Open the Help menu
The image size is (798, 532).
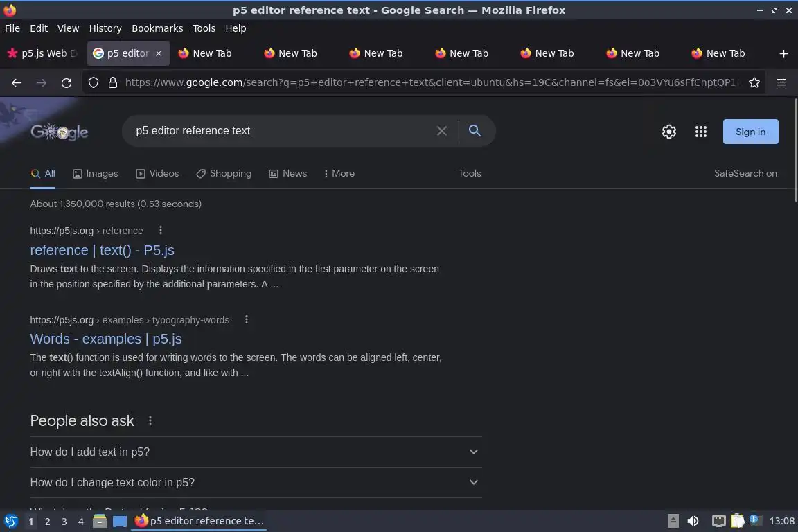(236, 28)
